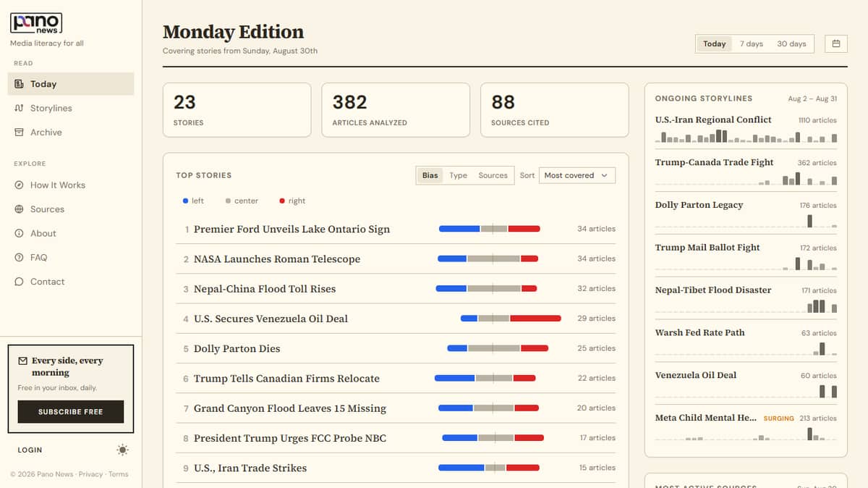Click the 88 Sources Cited stat card

(x=555, y=110)
